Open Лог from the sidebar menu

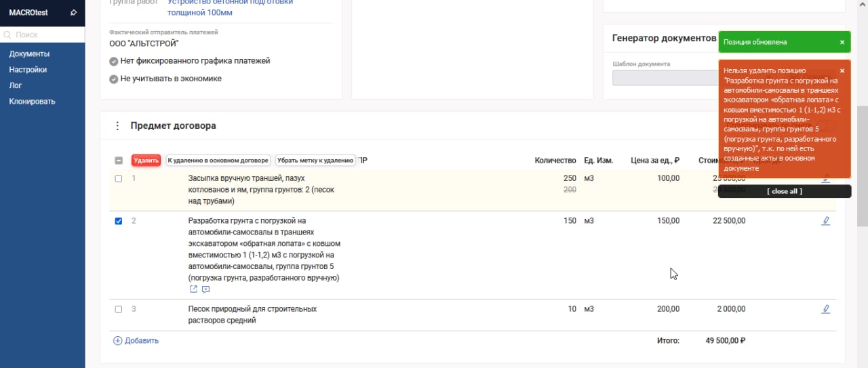coord(15,85)
